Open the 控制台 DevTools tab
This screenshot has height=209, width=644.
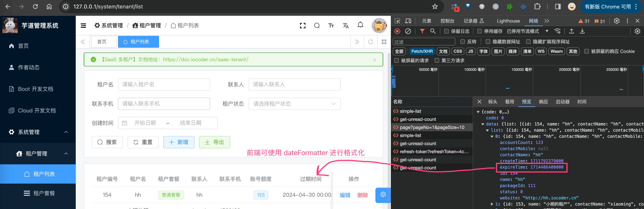coord(447,21)
